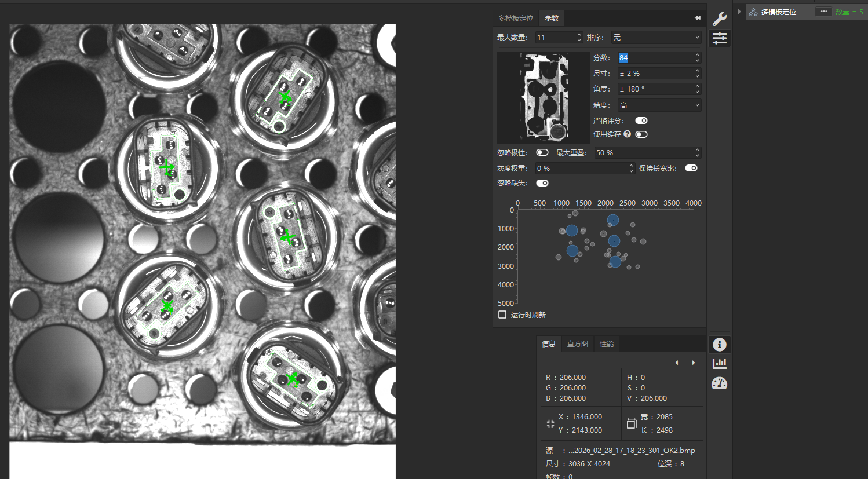Click the template thumbnail preview image
Image resolution: width=868 pixels, height=479 pixels.
[543, 97]
